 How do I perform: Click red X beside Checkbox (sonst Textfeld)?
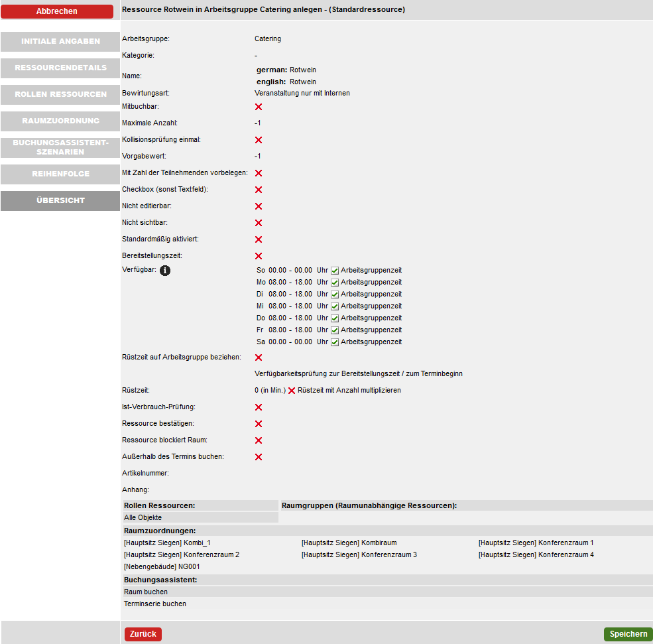(x=259, y=190)
